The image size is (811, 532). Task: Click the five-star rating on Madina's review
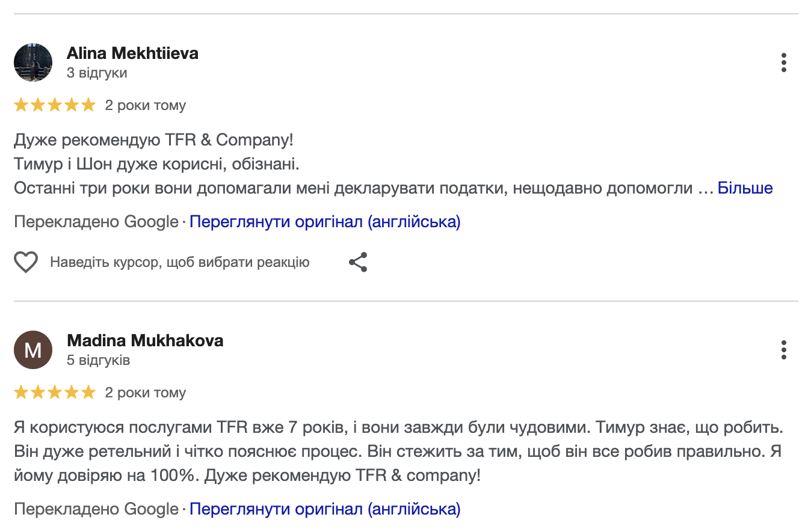click(55, 393)
